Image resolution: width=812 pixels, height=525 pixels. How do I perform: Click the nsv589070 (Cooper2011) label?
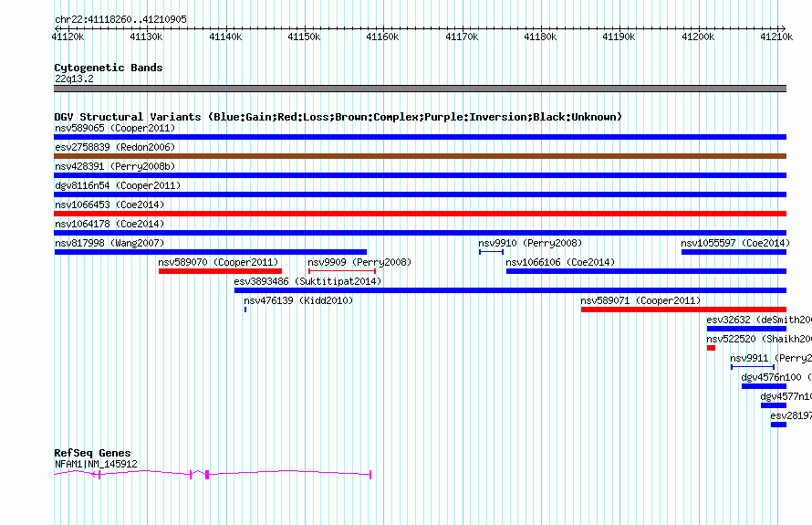(x=218, y=262)
